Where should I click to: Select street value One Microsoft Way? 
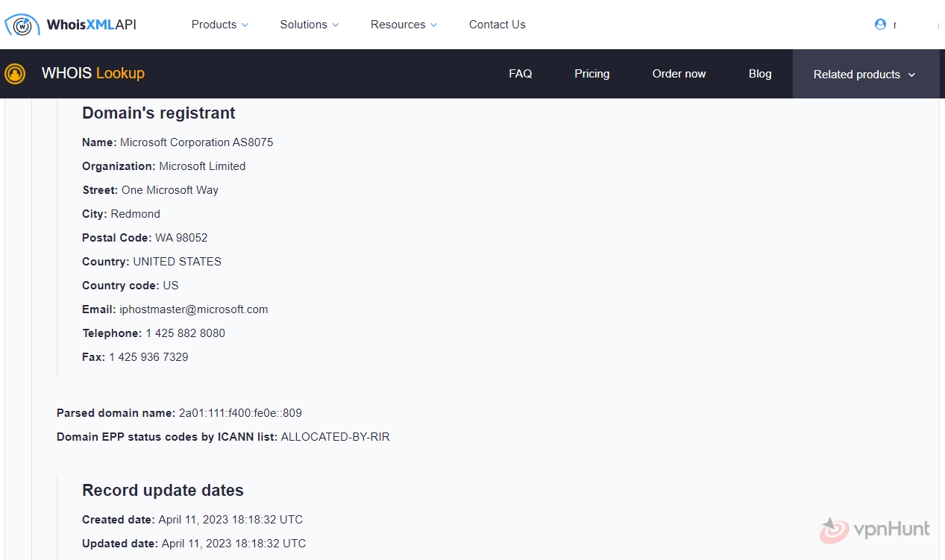(x=170, y=190)
